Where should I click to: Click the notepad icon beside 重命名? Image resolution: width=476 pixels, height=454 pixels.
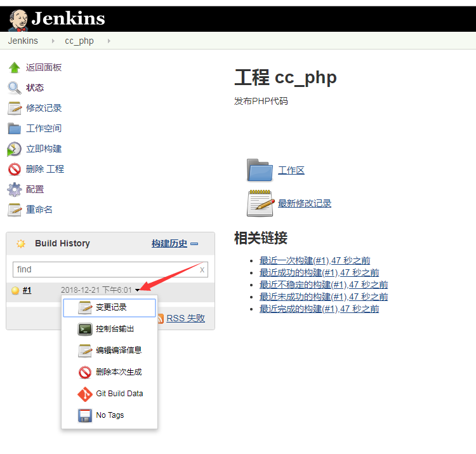pos(14,210)
